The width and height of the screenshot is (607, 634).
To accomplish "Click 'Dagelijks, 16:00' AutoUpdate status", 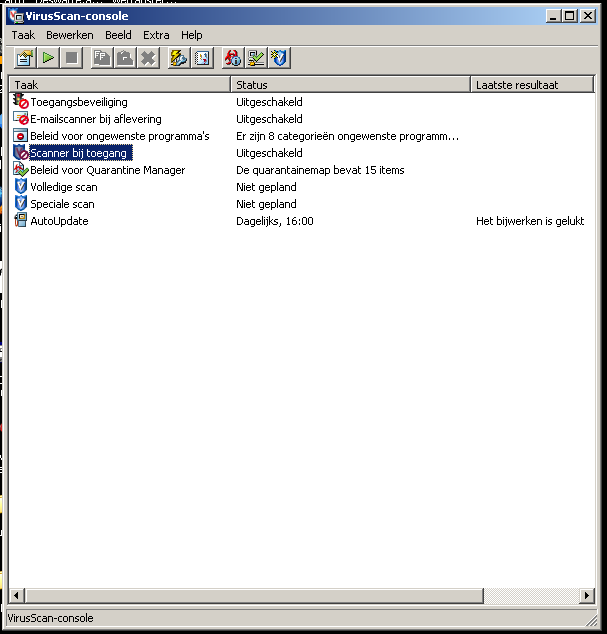I will click(275, 221).
